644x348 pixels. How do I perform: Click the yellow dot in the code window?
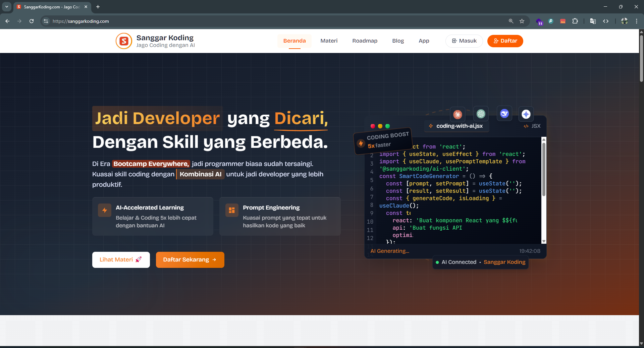pyautogui.click(x=380, y=126)
